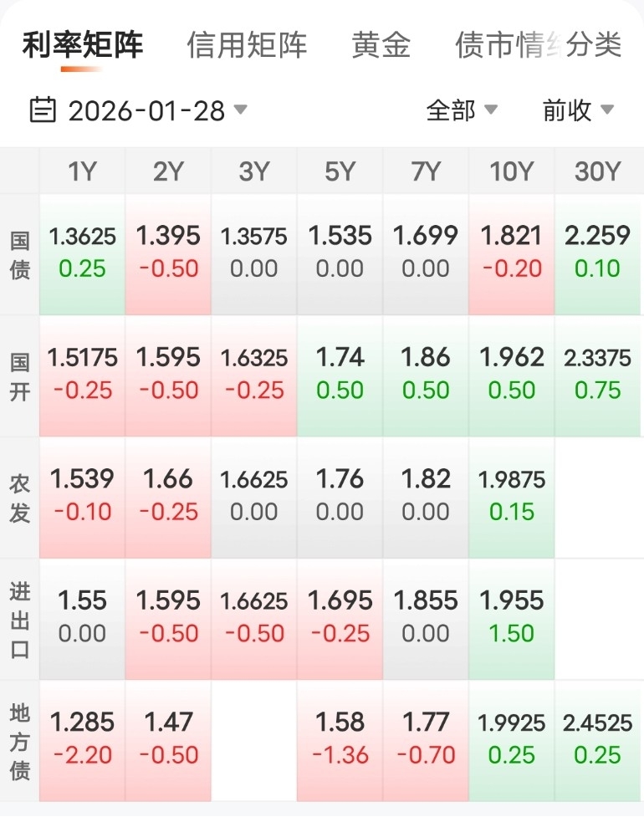Image resolution: width=644 pixels, height=817 pixels.
Task: Tap the 农发 row label
Action: click(x=19, y=497)
